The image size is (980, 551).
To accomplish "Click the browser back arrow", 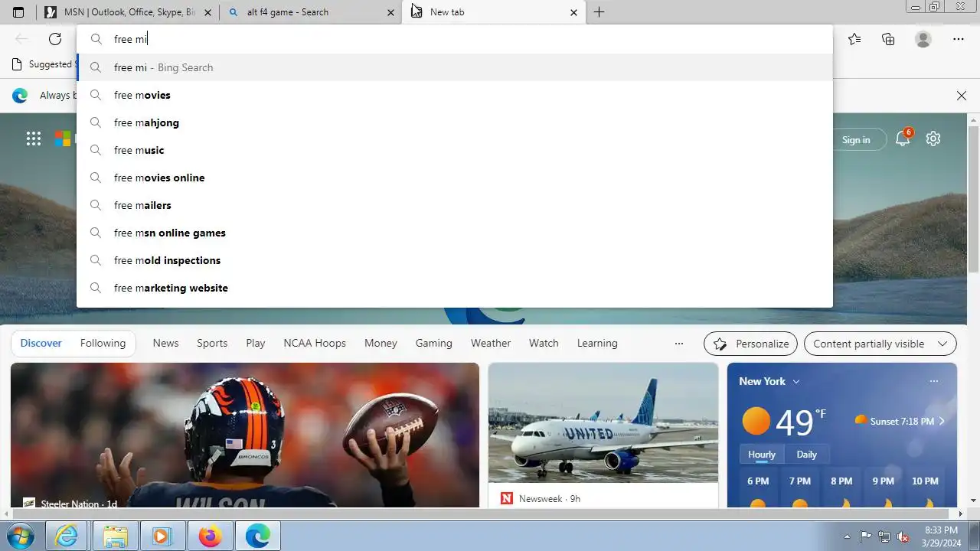I will [x=21, y=39].
